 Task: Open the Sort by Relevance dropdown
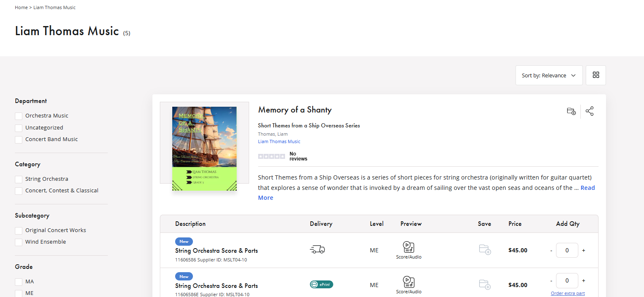(x=549, y=75)
